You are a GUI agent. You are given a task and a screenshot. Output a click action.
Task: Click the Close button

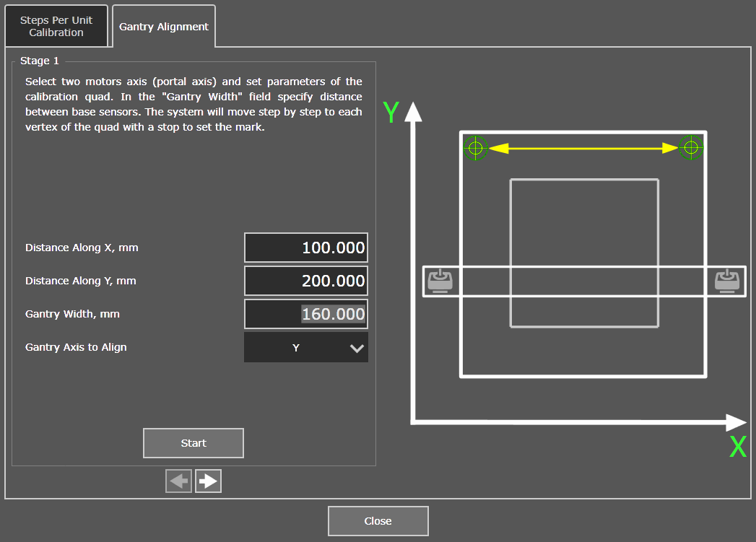click(x=378, y=521)
